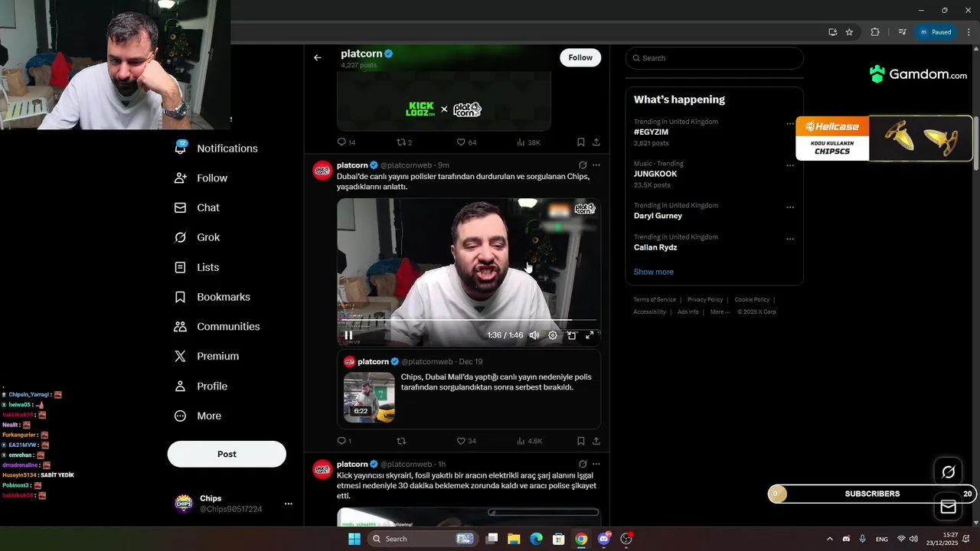Repost the post with 2 reposts
Screen dimensions: 980x551
click(404, 142)
